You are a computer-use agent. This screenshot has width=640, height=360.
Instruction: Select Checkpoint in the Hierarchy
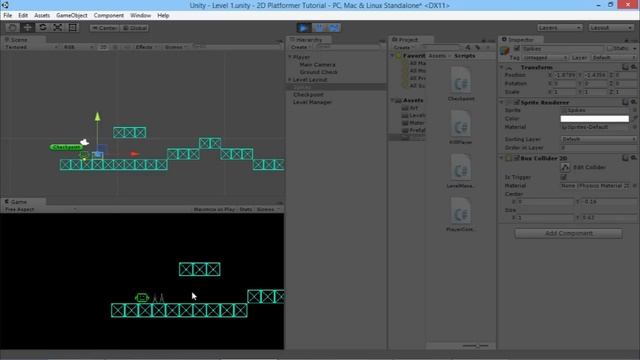pos(308,94)
